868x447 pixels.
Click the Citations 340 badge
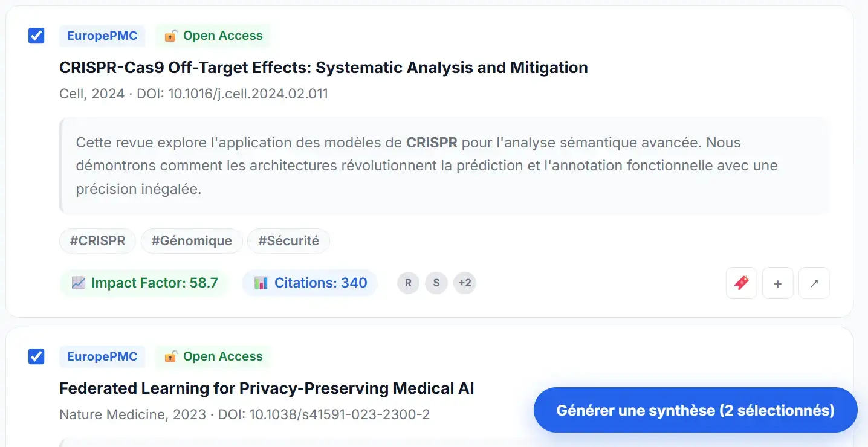310,283
